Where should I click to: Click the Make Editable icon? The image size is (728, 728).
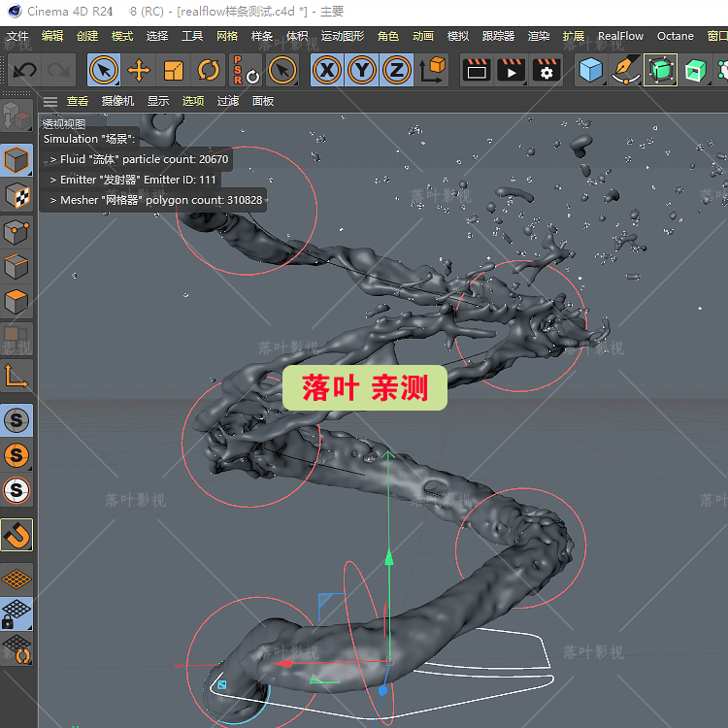point(17,116)
